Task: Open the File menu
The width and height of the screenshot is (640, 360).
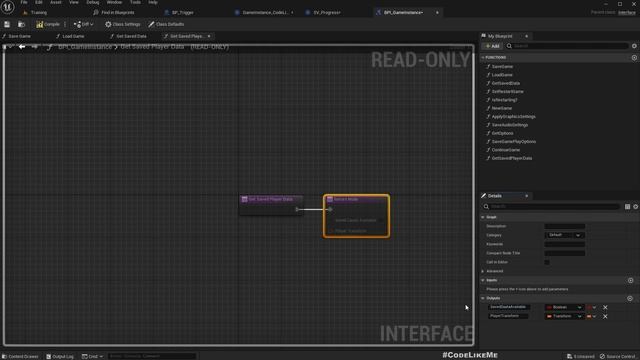Action: click(x=24, y=2)
